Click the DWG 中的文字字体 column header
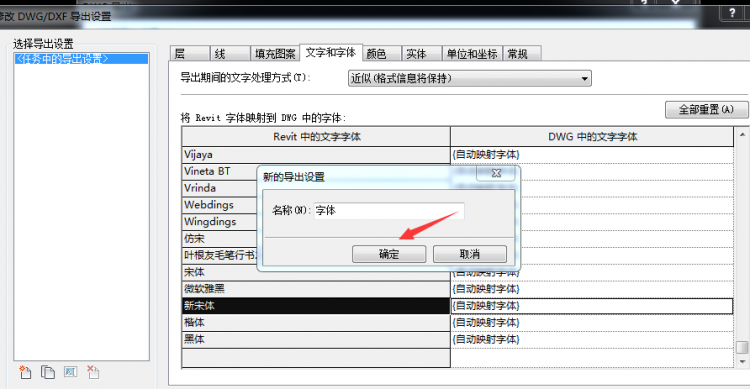This screenshot has height=389, width=750. click(x=592, y=137)
